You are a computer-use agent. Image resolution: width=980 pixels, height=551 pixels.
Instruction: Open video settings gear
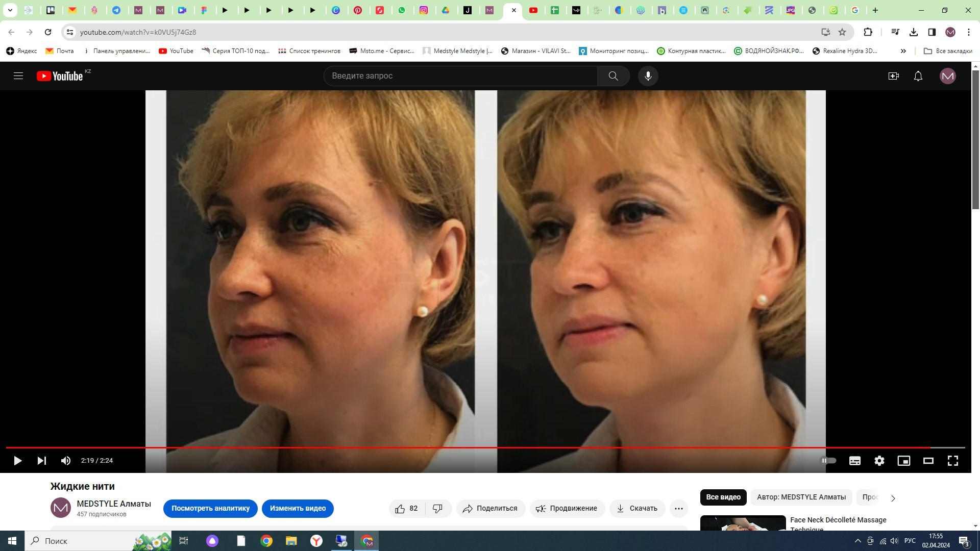[879, 461]
